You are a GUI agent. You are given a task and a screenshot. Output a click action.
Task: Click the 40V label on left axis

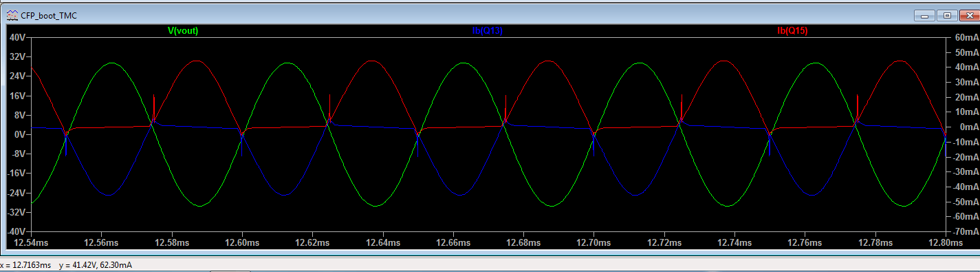pos(17,37)
